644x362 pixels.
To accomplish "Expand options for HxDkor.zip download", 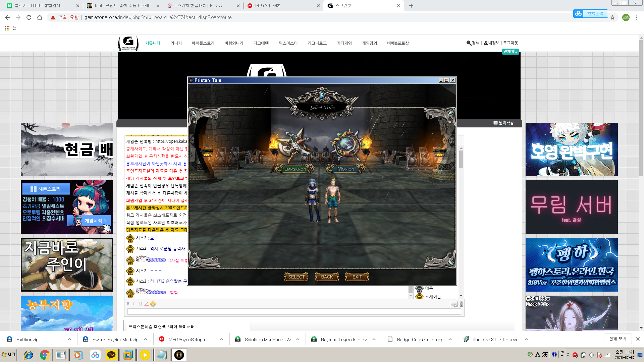I will (69, 340).
